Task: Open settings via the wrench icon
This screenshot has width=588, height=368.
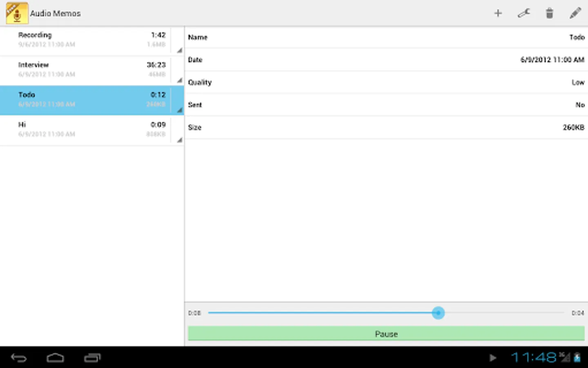Action: (x=523, y=13)
